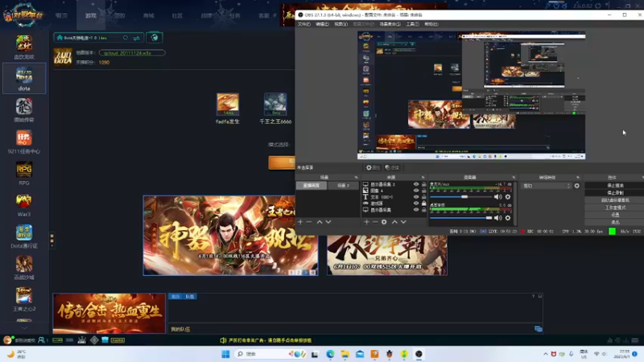This screenshot has height=362, width=644.
Task: Toggle visibility of Text (GDI+) source
Action: click(416, 197)
